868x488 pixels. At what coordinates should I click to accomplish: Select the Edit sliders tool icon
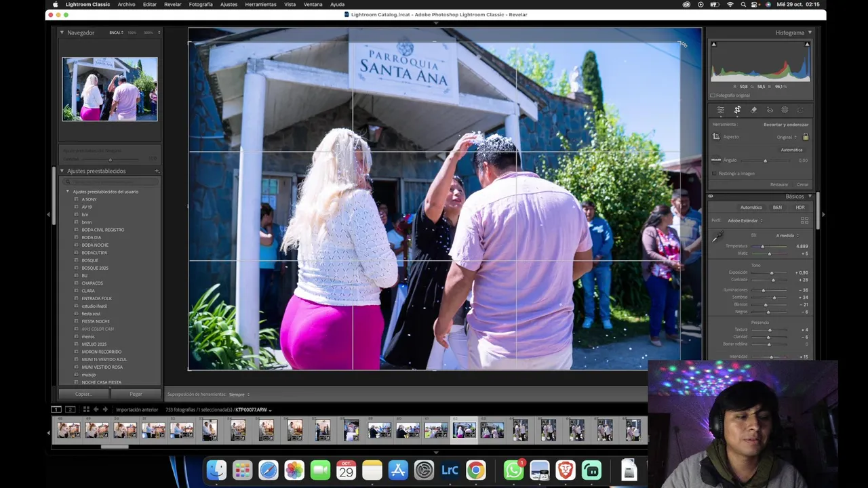click(720, 110)
